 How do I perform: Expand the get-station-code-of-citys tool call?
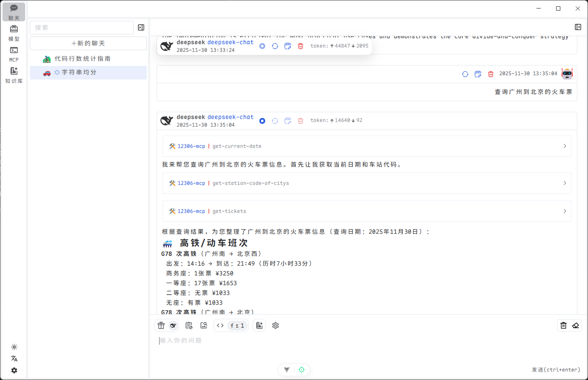(x=367, y=183)
